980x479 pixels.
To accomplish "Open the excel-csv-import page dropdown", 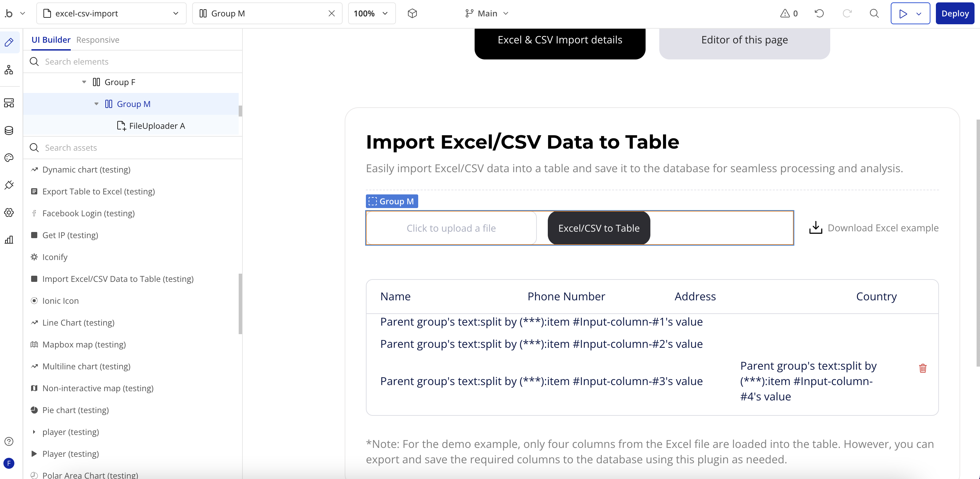I will click(x=111, y=14).
